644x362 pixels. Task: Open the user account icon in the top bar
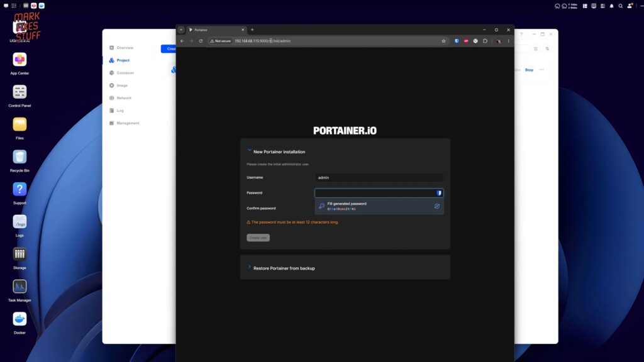[x=630, y=6]
